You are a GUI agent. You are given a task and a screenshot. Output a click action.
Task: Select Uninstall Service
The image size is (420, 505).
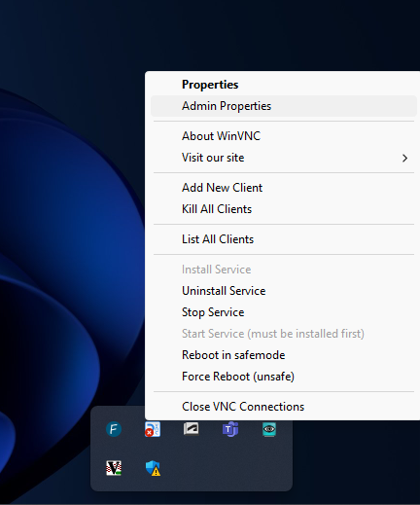(284, 291)
